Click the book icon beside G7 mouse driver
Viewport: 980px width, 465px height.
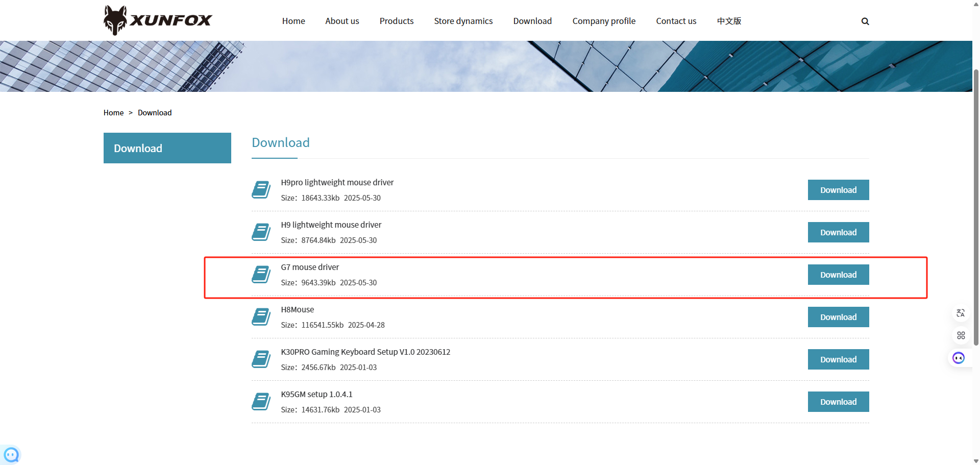point(261,274)
